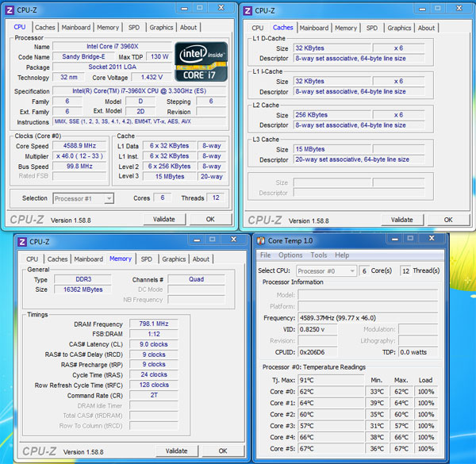
Task: Select Memory tab in bottom-left CPU-Z window
Action: point(121,259)
